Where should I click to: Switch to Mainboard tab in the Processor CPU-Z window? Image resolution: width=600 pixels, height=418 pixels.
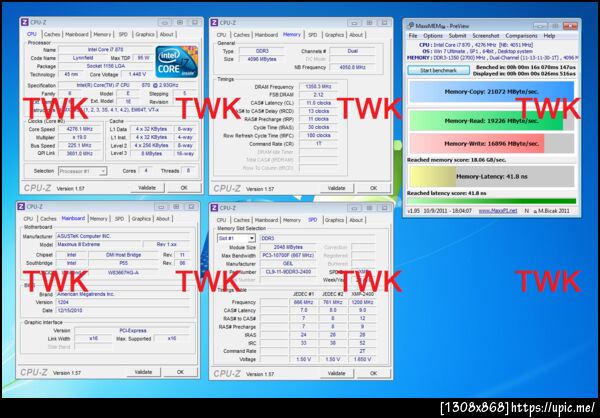[x=77, y=34]
